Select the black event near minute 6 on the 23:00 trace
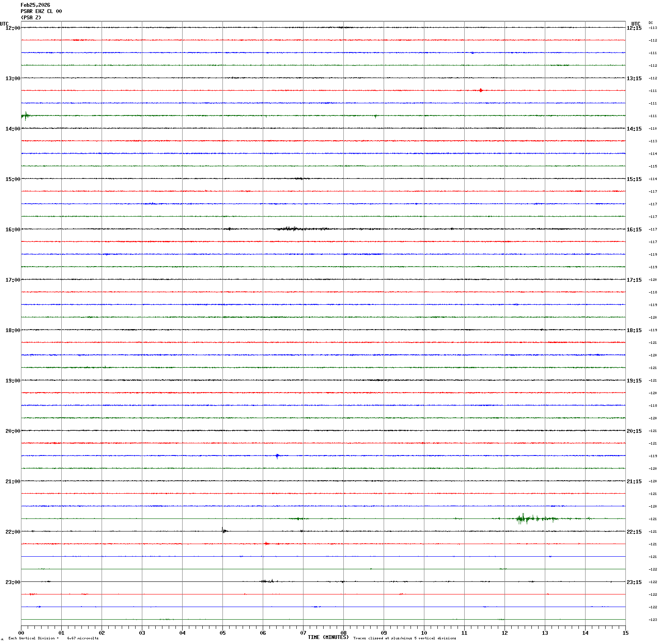 pyautogui.click(x=267, y=581)
